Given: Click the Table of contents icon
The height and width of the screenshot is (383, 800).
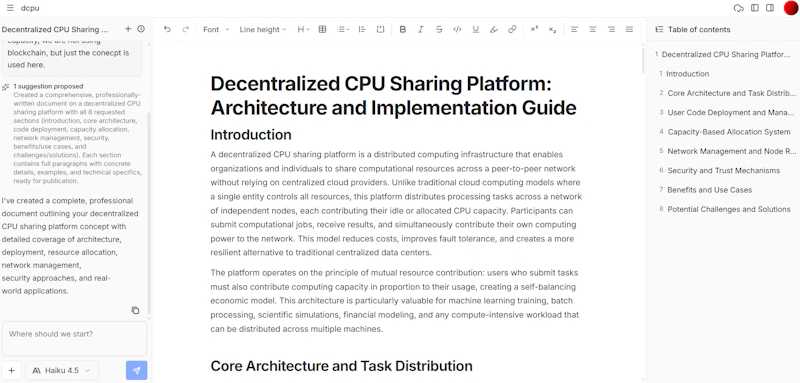Looking at the screenshot, I should click(x=659, y=30).
